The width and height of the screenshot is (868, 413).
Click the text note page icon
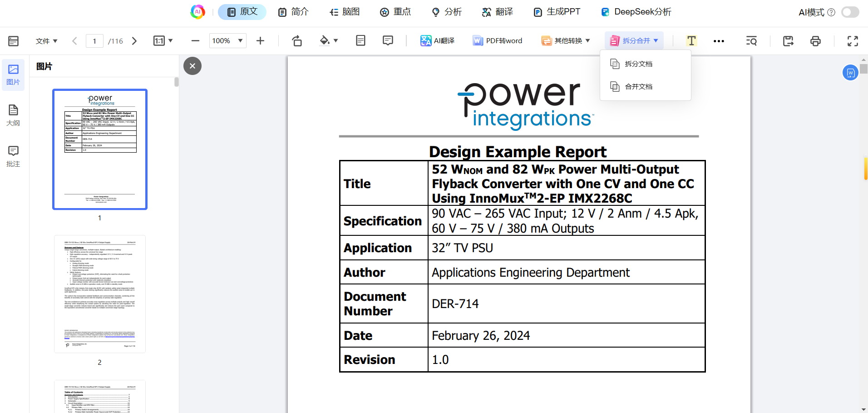click(x=360, y=41)
